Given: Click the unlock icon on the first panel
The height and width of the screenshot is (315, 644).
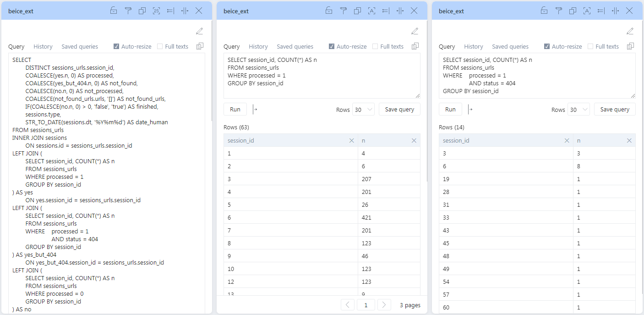Looking at the screenshot, I should point(114,11).
